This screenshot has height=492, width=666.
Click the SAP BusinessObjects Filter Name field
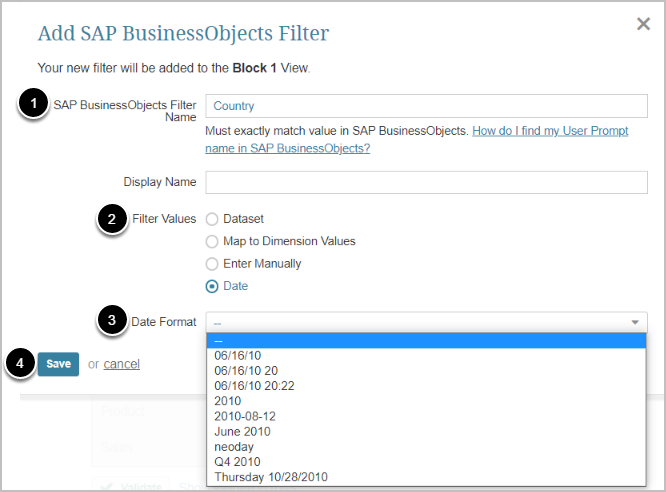[426, 106]
